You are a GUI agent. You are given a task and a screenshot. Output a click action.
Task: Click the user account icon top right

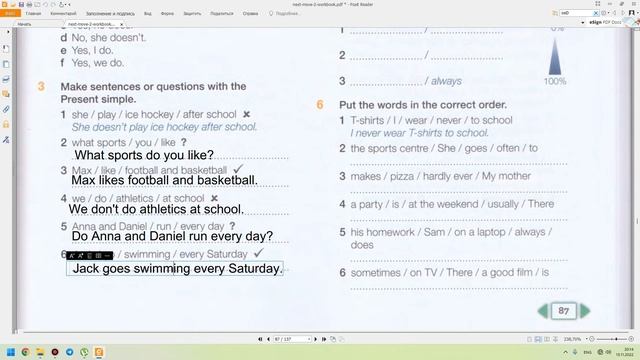pyautogui.click(x=632, y=13)
